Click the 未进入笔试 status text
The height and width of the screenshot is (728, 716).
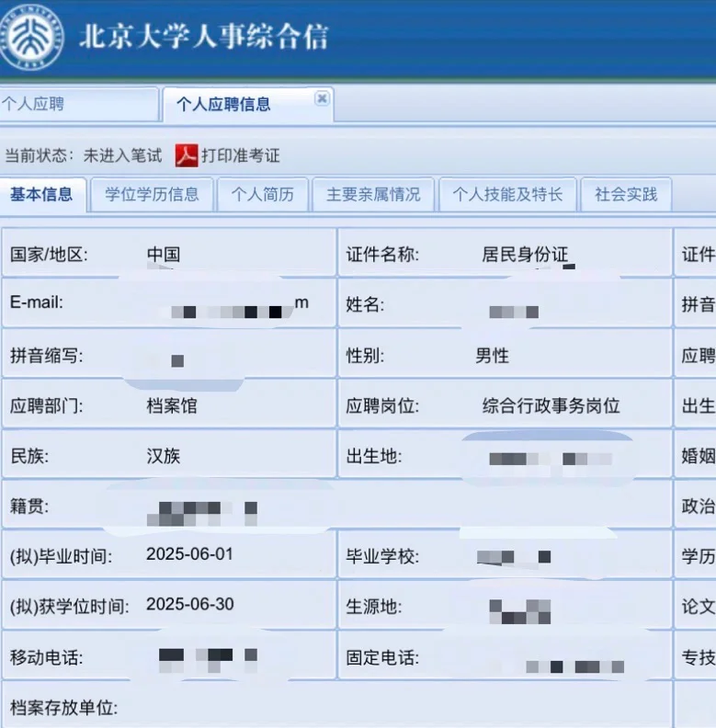(122, 155)
